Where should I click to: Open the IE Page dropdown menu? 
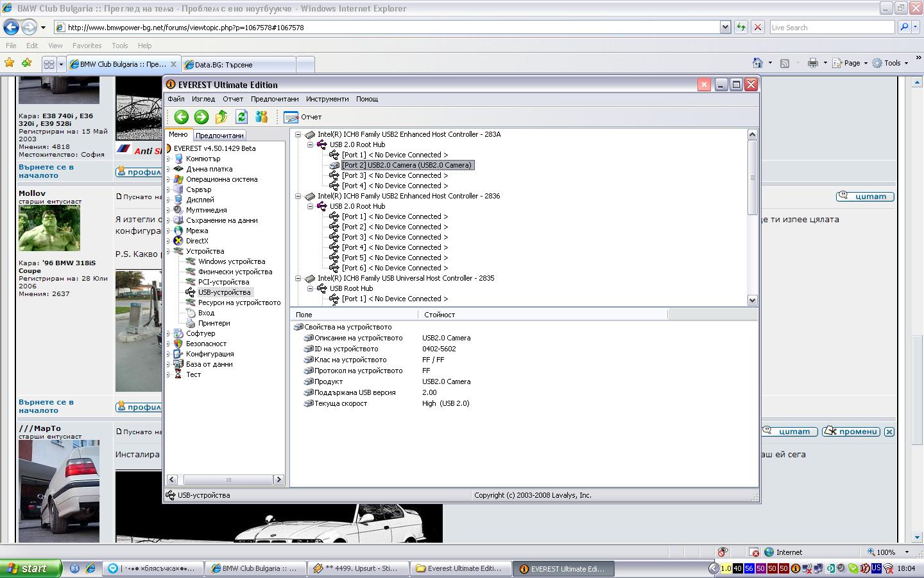(x=850, y=63)
